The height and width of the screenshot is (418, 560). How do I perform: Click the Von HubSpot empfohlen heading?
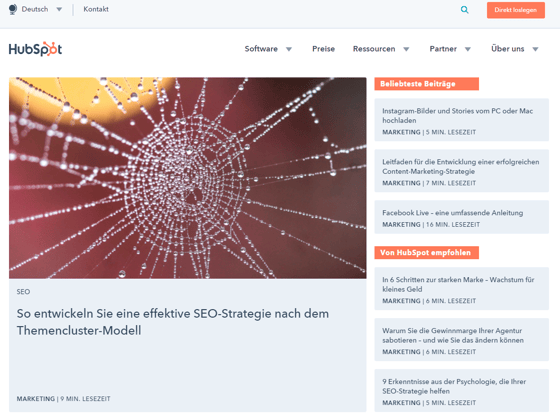(426, 253)
